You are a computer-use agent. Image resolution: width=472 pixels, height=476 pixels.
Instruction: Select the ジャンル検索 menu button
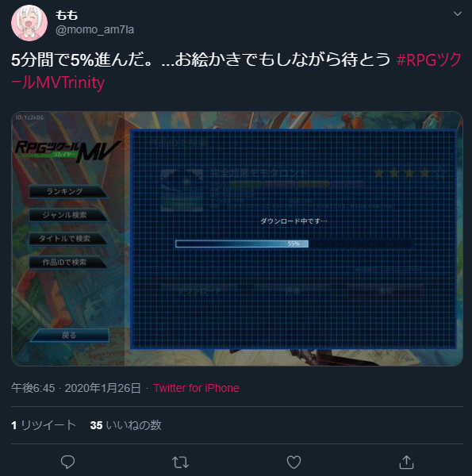[68, 215]
